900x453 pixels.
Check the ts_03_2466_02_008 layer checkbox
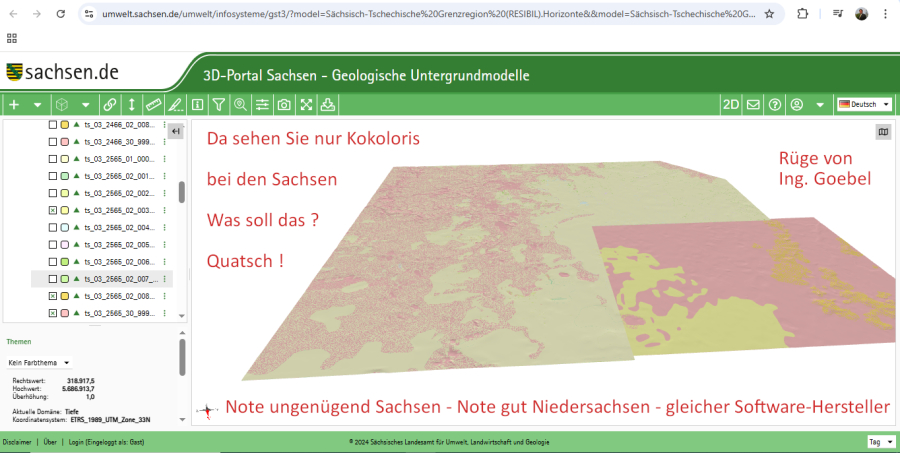pos(53,125)
